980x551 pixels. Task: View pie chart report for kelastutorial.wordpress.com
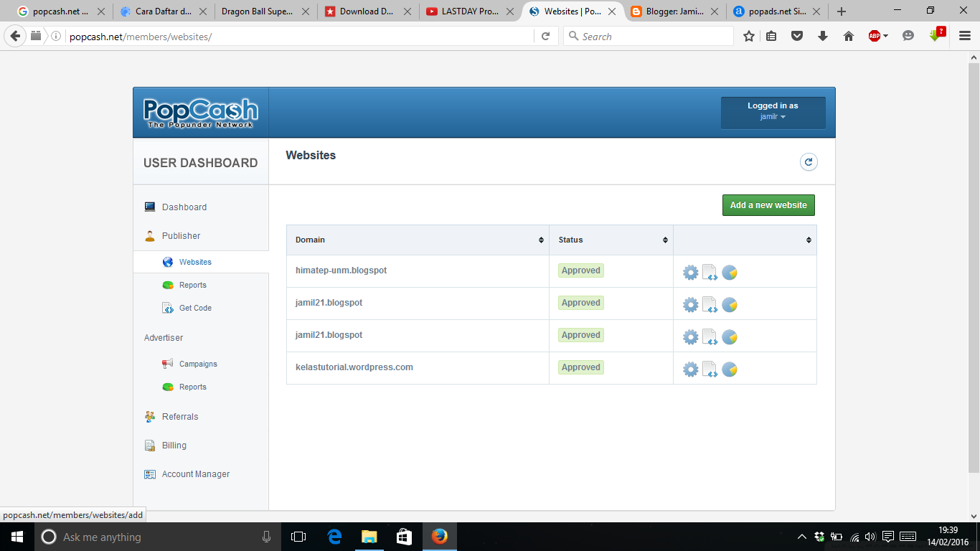[x=730, y=369]
